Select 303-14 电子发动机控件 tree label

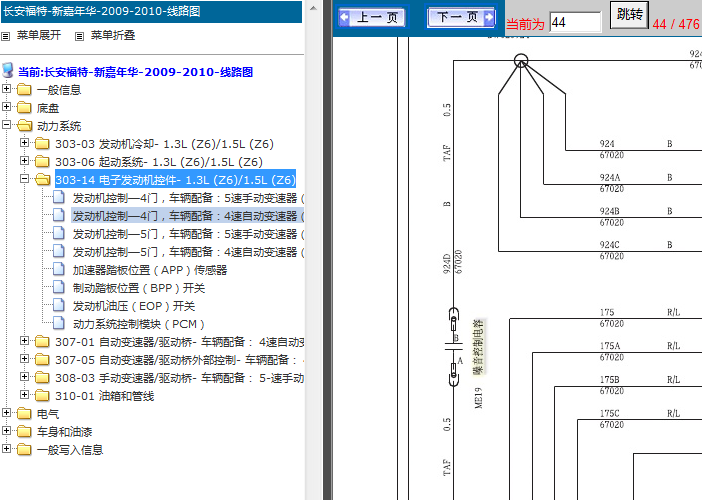point(175,180)
